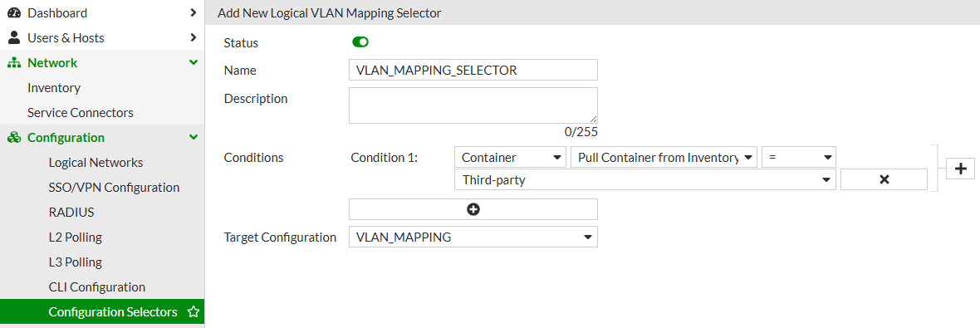Click the Users & Hosts person icon

[14, 37]
